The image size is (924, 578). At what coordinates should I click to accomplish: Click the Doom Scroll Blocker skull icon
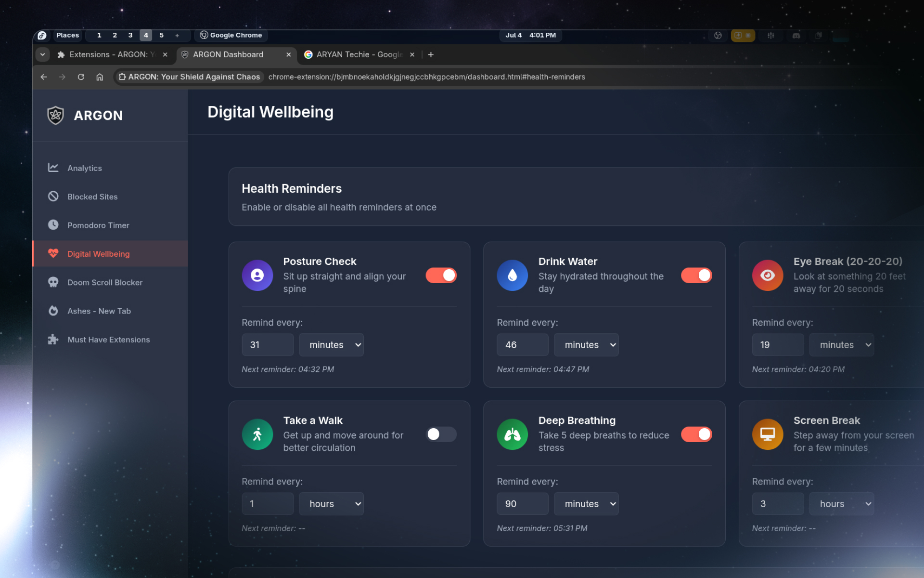(x=53, y=282)
